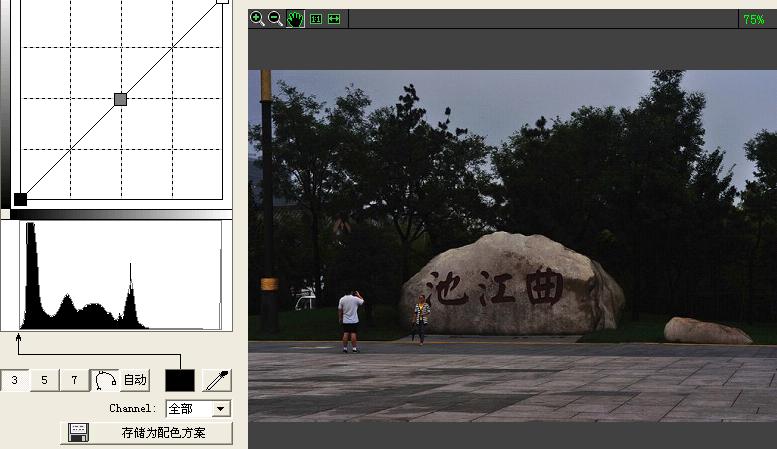The width and height of the screenshot is (777, 449).
Task: Open the Channel dropdown arrow
Action: click(221, 408)
